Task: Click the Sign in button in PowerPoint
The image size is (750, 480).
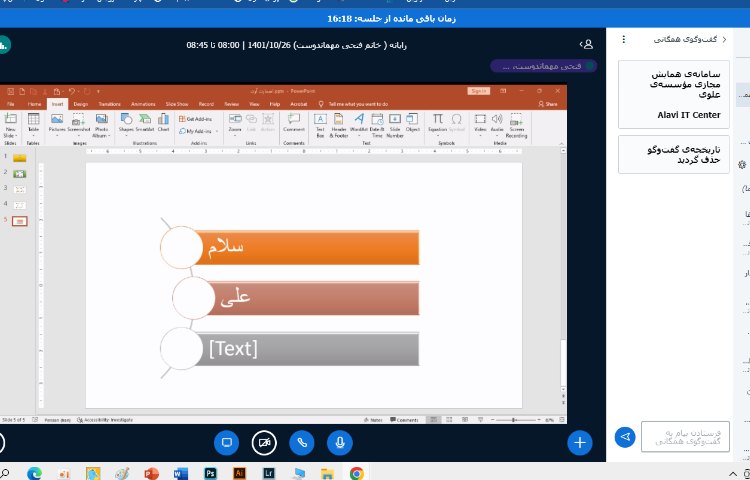Action: [x=478, y=91]
